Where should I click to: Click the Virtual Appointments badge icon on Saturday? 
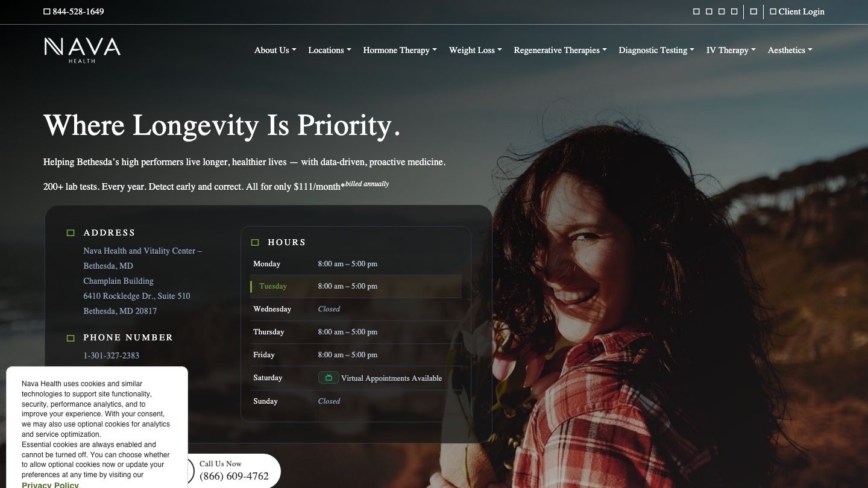point(329,378)
